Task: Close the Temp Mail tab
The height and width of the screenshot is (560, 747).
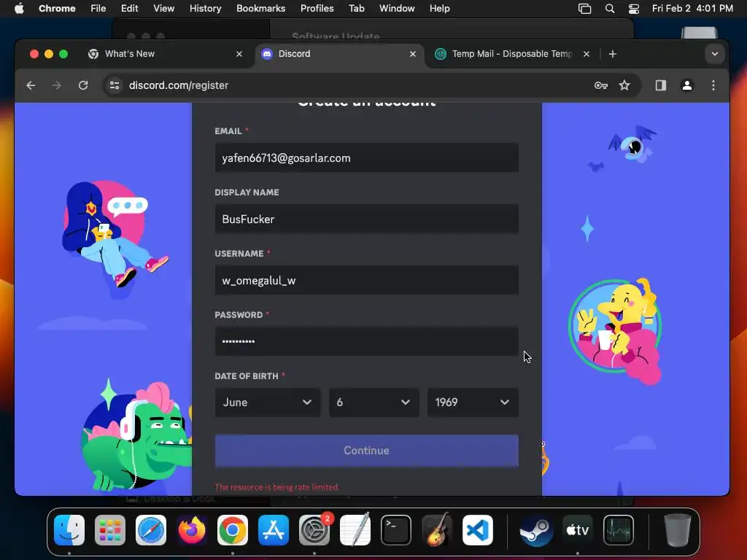Action: tap(587, 54)
